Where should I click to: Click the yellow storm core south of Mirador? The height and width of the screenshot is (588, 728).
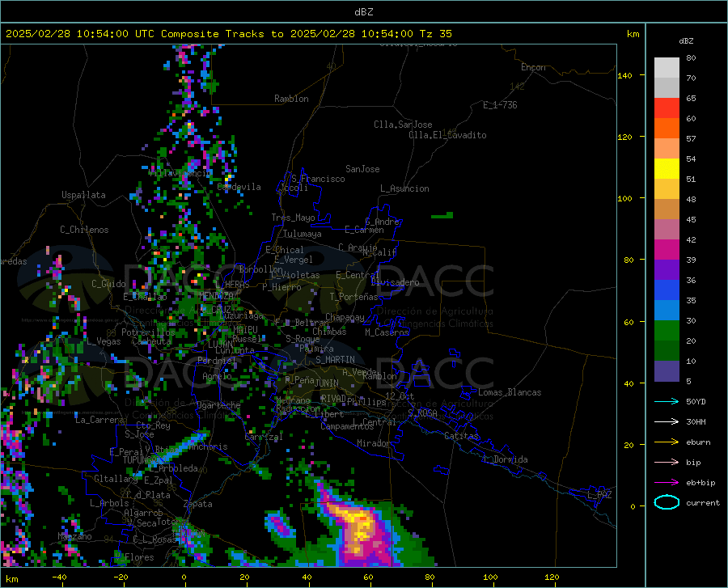358,524
